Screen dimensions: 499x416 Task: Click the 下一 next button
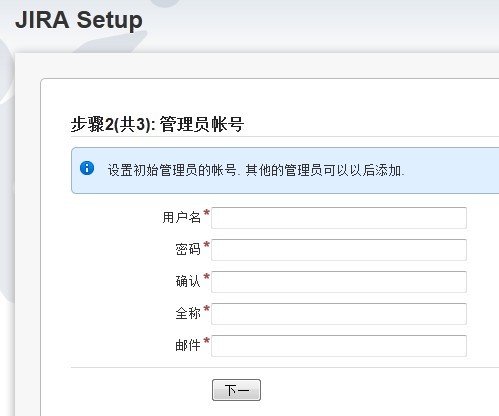tap(236, 390)
